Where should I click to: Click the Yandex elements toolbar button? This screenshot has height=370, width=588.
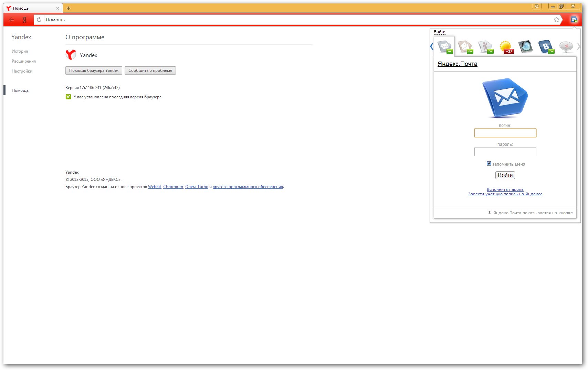click(x=574, y=20)
